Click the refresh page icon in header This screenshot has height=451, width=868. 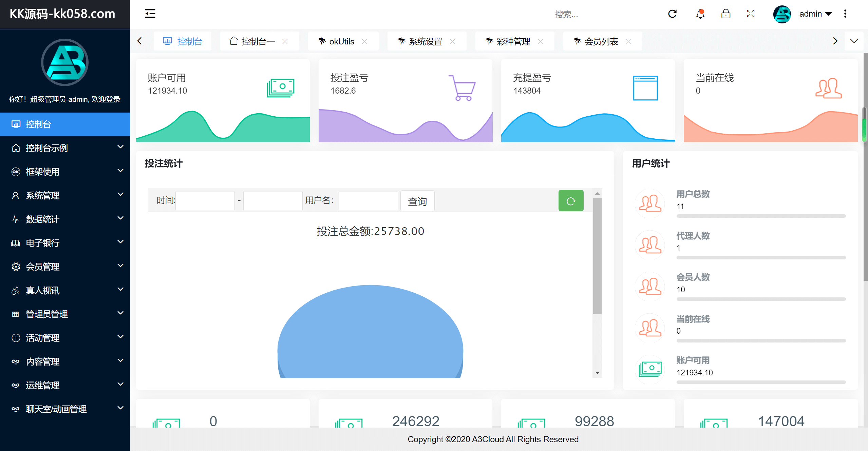[x=672, y=14]
